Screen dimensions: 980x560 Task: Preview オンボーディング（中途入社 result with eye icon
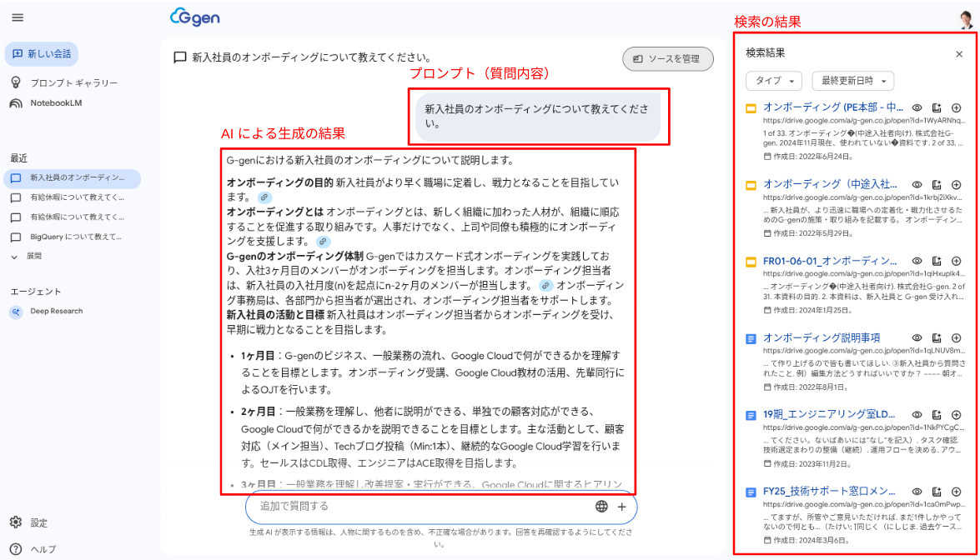click(917, 185)
